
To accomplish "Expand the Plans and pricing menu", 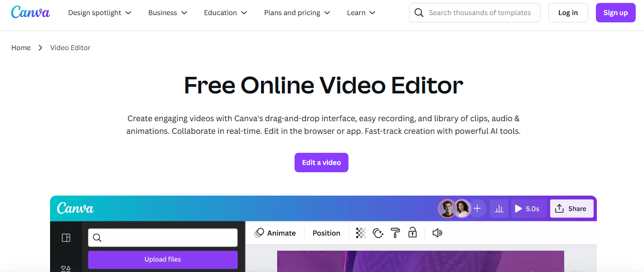I will [x=297, y=13].
